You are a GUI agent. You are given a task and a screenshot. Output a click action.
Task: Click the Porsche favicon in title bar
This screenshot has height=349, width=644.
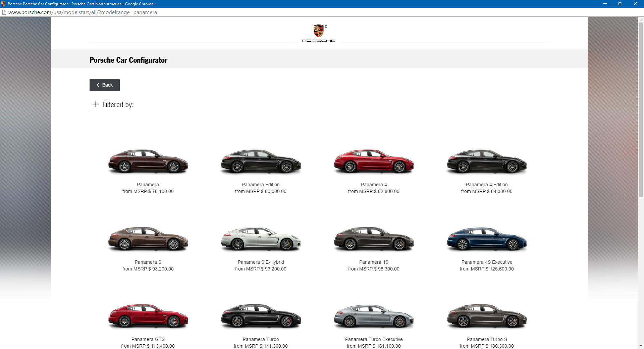pyautogui.click(x=3, y=4)
